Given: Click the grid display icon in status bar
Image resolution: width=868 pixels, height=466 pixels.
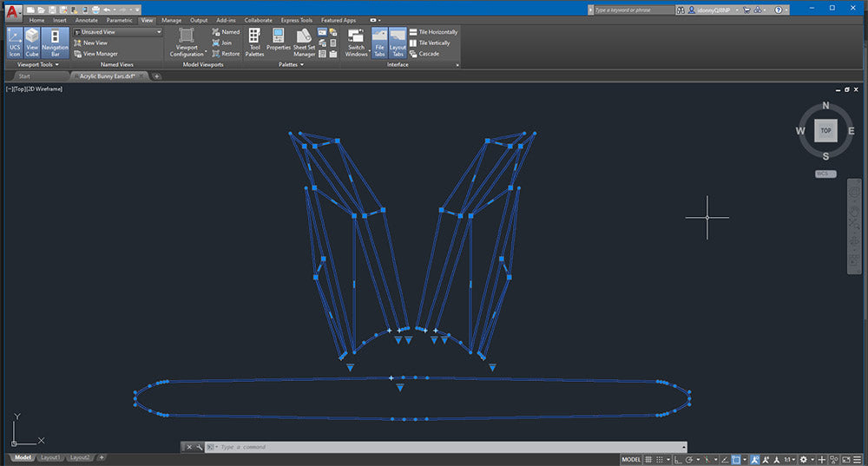Looking at the screenshot, I should click(648, 459).
